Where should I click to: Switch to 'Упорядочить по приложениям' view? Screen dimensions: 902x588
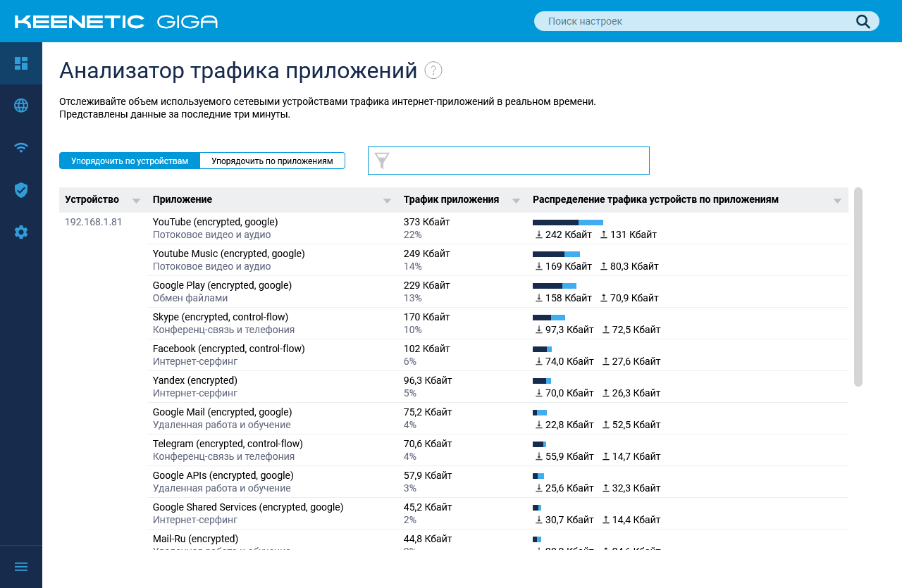point(272,161)
